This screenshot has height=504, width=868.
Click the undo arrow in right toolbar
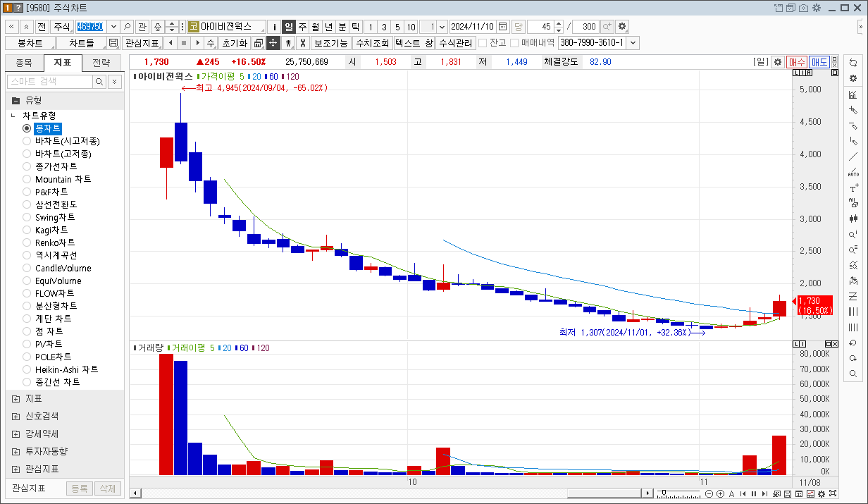[x=853, y=343]
